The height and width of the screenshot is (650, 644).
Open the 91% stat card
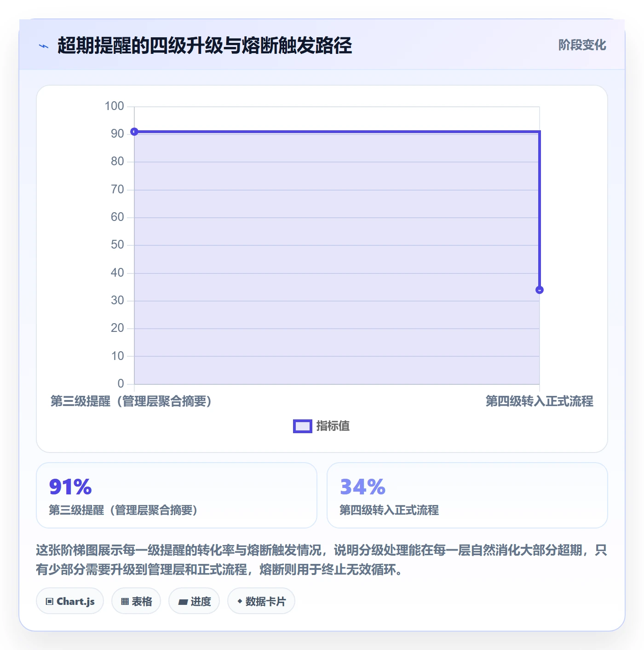(177, 495)
